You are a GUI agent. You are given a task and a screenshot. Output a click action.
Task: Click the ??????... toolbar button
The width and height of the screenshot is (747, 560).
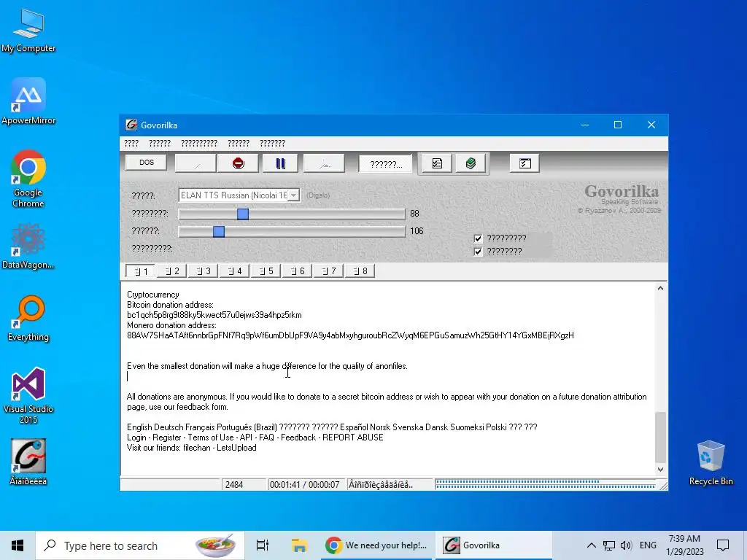[386, 164]
